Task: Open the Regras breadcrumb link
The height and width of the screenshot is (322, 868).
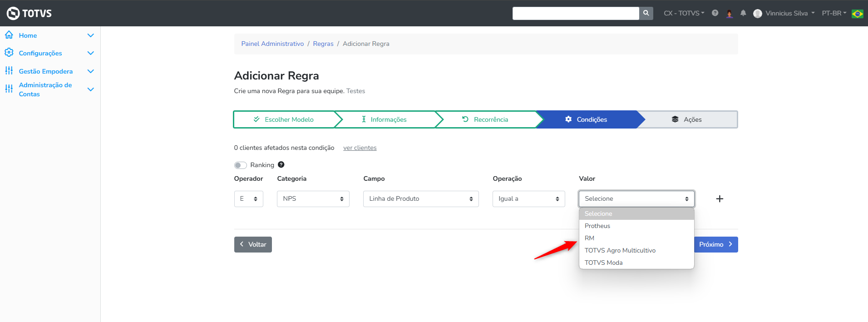Action: 323,44
